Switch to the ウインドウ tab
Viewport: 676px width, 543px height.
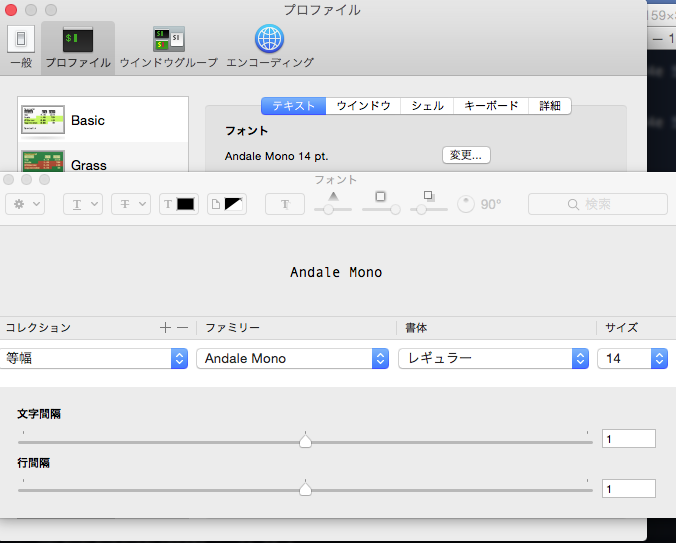[363, 106]
